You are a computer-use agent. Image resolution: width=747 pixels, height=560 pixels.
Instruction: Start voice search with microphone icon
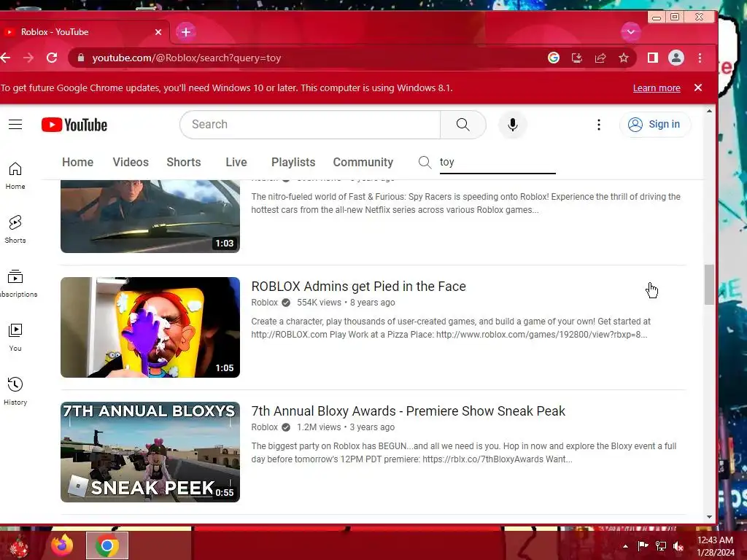click(513, 124)
